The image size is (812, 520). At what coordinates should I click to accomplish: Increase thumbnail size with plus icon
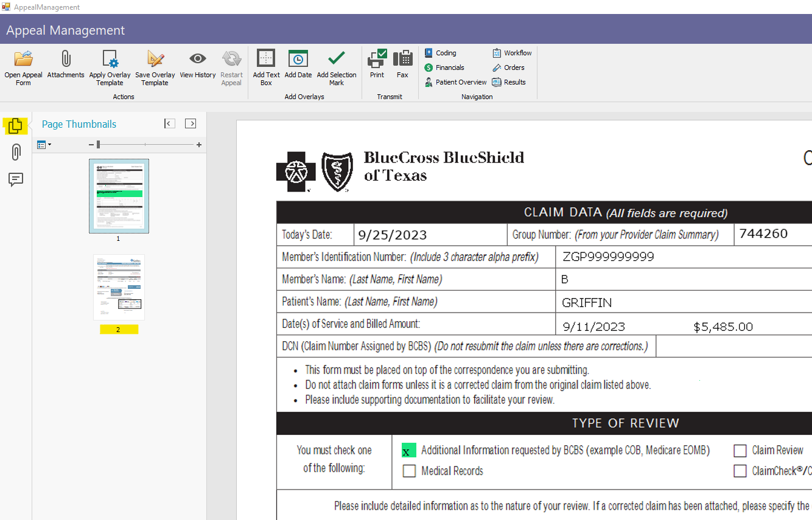tap(199, 145)
